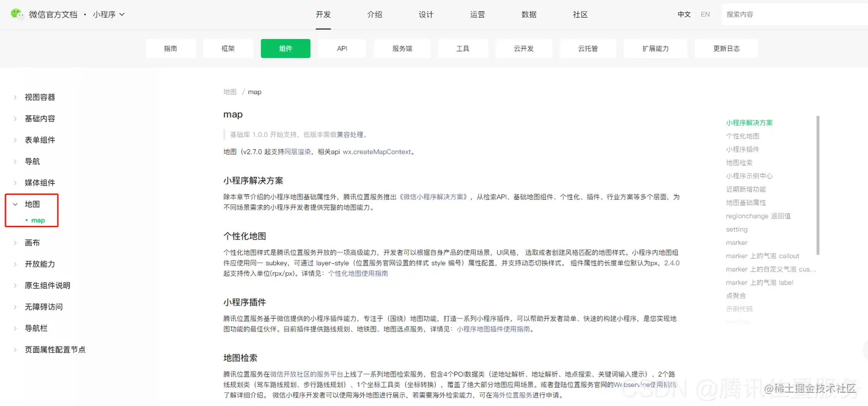Open the wx.createMapContext link

coord(377,152)
